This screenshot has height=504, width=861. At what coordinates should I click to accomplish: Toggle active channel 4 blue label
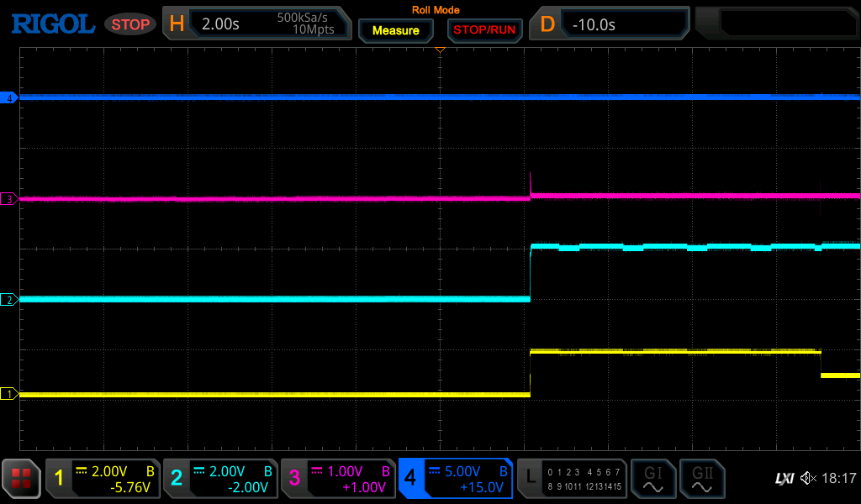tap(410, 478)
